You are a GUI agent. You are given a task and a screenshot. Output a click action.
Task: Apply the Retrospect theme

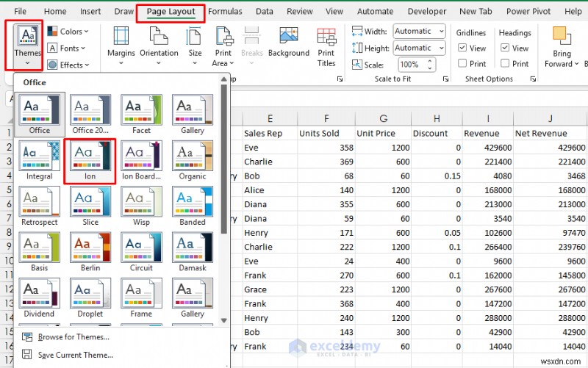(x=40, y=206)
